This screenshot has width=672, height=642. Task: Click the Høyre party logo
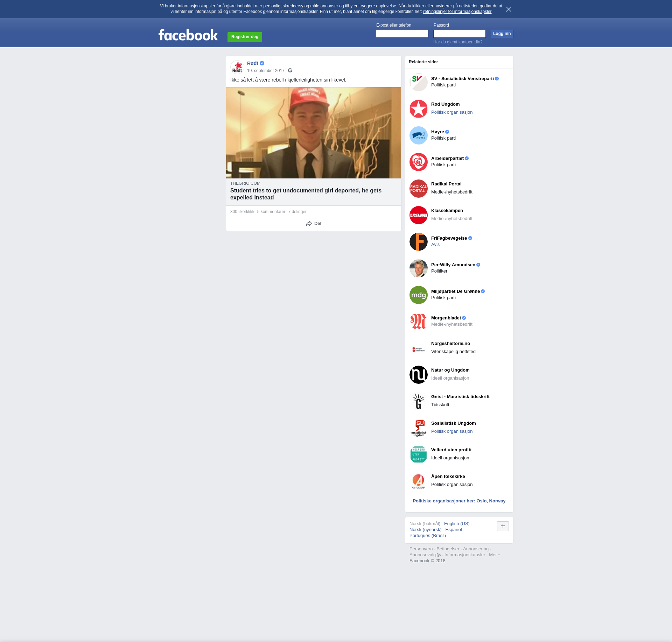point(418,135)
